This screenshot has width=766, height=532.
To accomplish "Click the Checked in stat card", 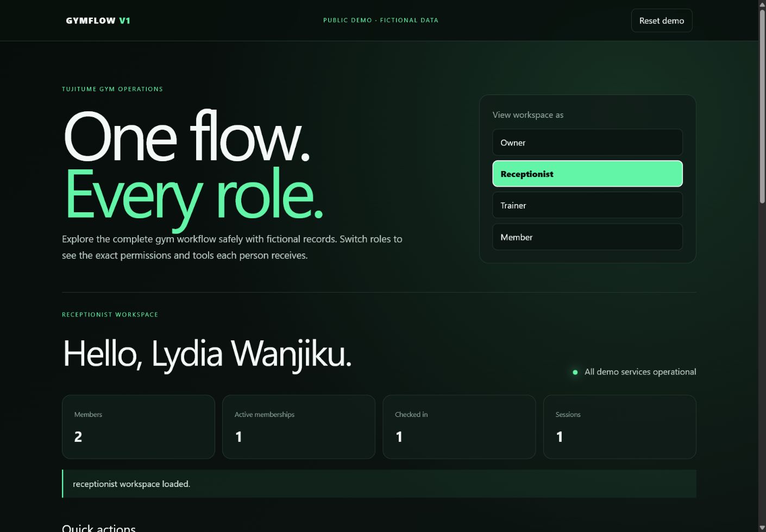I will coord(459,427).
